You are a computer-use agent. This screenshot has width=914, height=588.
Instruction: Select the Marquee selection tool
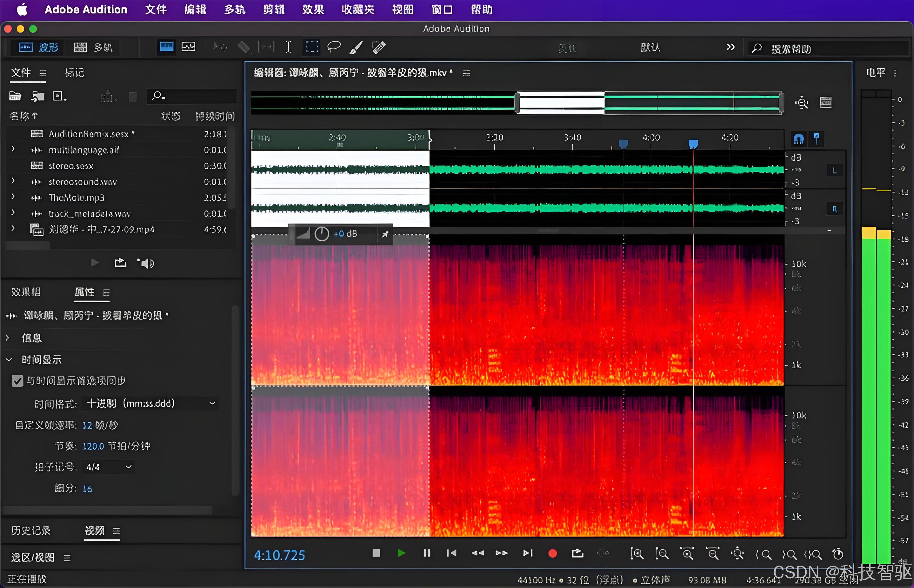312,47
